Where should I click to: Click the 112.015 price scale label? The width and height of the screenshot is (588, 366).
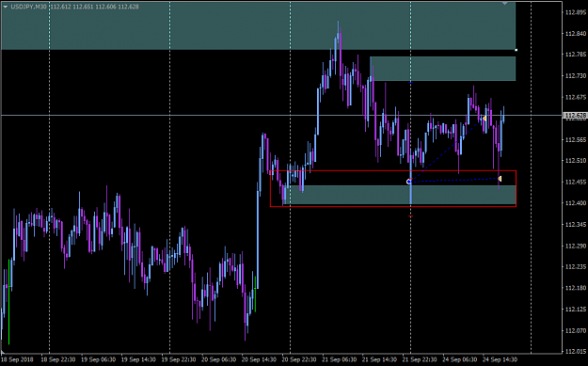575,351
